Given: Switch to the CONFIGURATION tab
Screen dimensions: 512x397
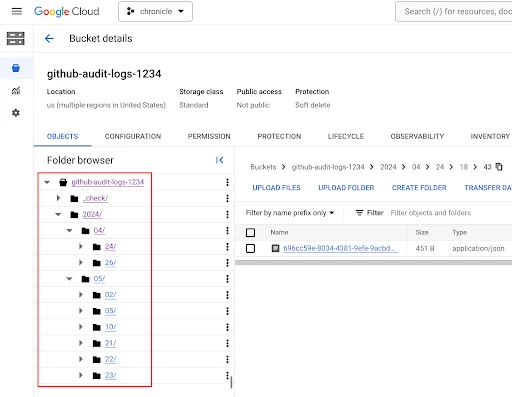Looking at the screenshot, I should pyautogui.click(x=133, y=136).
